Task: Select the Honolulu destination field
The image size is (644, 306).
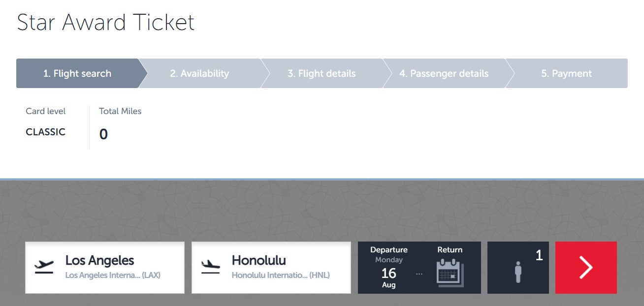Action: 271,268
